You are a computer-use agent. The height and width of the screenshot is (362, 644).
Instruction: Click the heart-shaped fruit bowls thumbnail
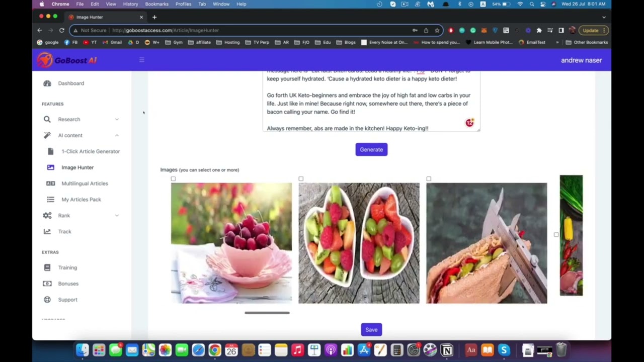[359, 243]
